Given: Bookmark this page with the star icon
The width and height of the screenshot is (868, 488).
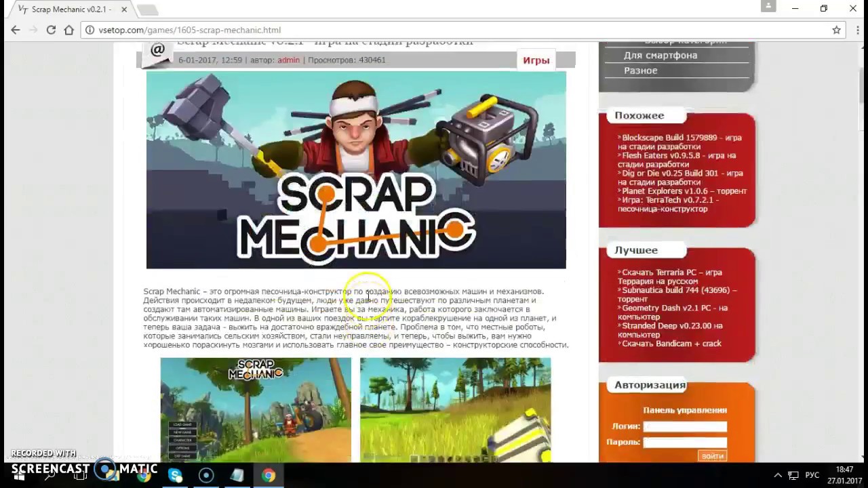Looking at the screenshot, I should [836, 30].
